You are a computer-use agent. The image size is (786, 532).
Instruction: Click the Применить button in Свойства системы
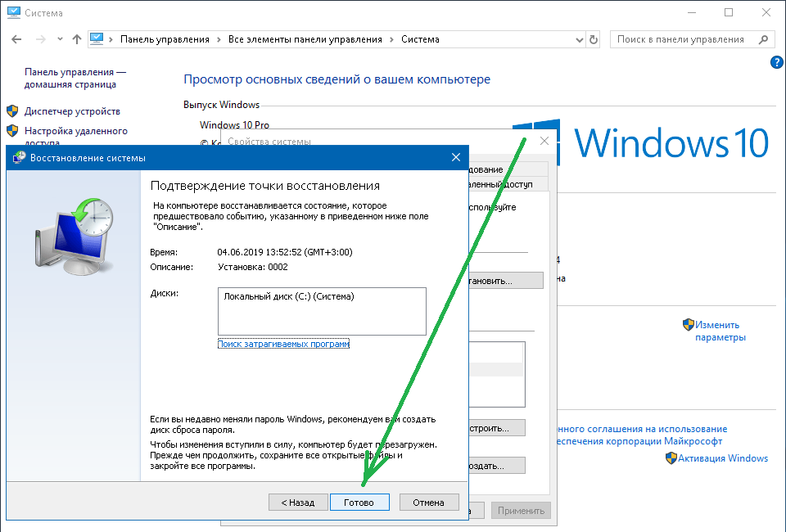pos(521,511)
